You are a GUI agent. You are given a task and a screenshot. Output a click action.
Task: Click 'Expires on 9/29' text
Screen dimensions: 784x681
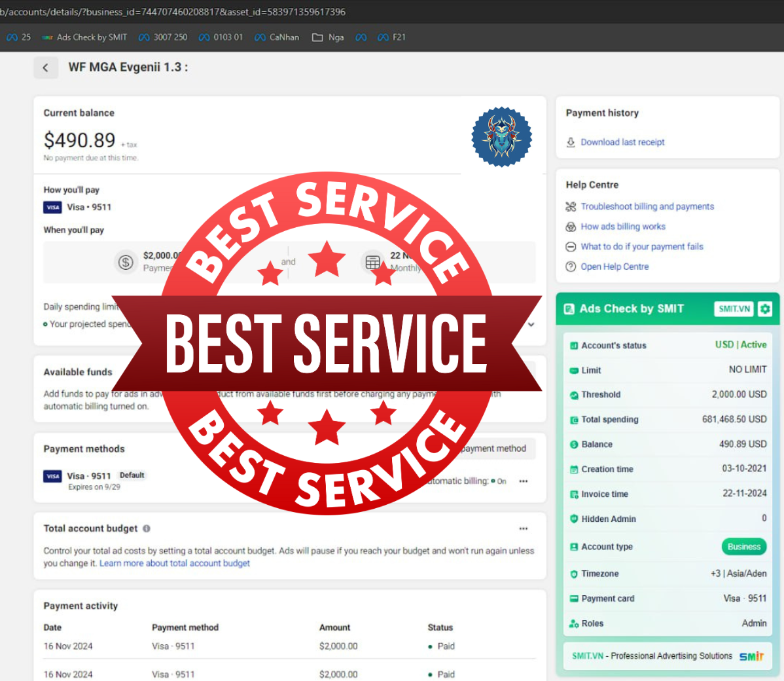pos(94,487)
